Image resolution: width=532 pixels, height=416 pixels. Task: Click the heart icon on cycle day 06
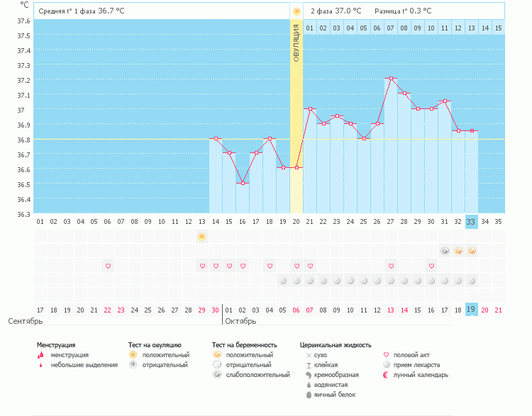[x=108, y=266]
